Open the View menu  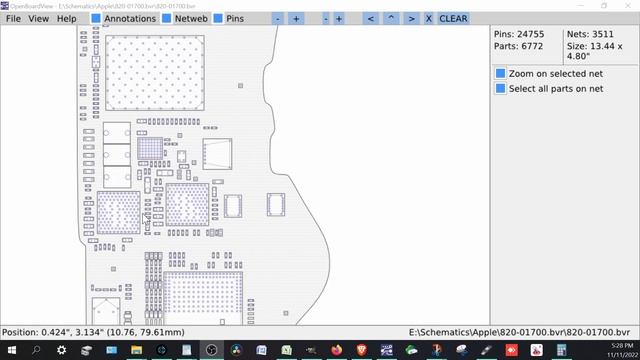(38, 19)
